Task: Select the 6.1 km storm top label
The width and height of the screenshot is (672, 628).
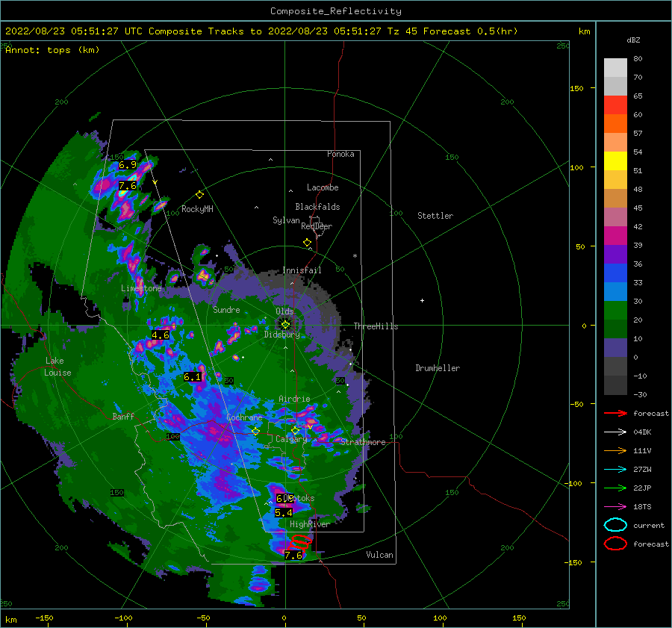Action: coord(192,377)
